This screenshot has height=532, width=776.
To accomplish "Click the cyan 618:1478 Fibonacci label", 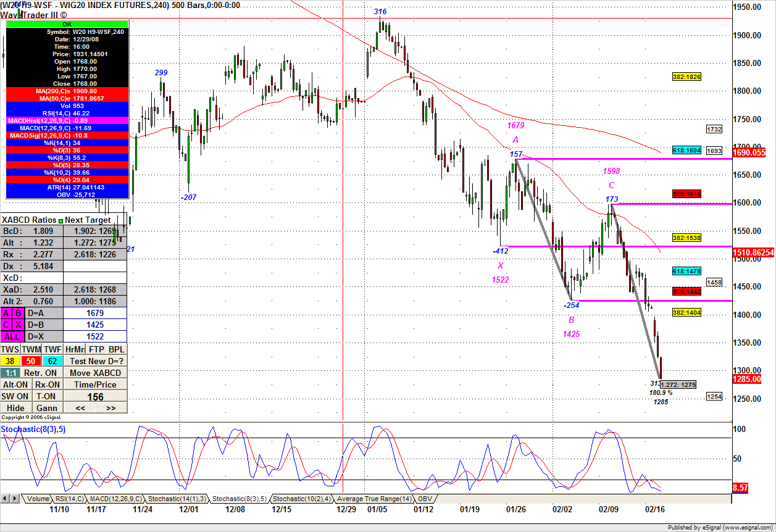I will [686, 271].
